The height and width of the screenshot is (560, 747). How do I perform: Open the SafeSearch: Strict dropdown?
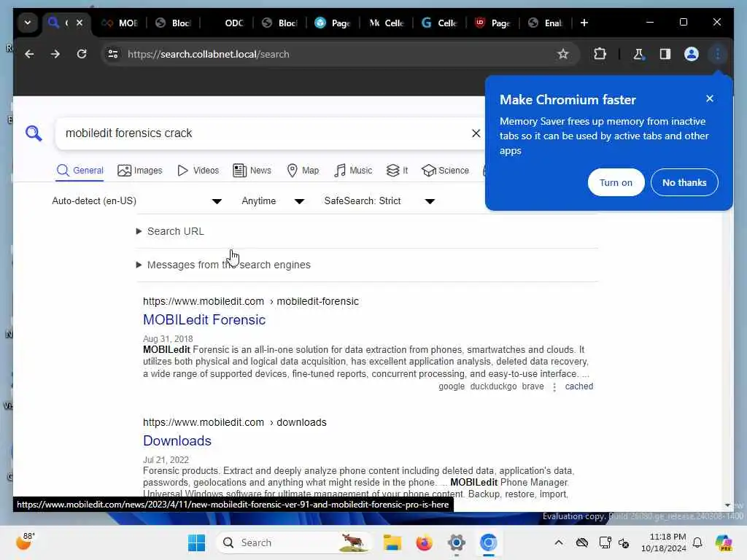[x=379, y=201]
